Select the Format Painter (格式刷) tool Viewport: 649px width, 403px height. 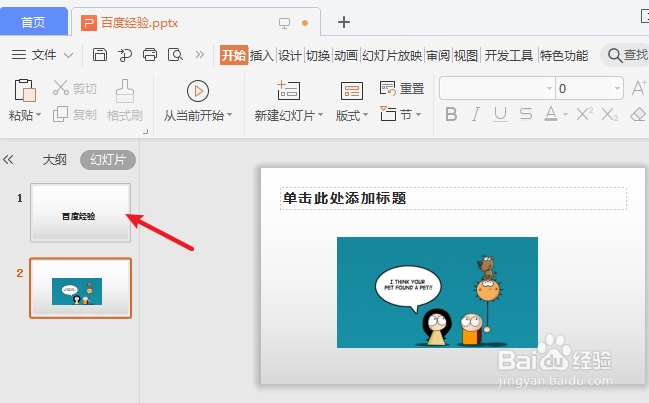coord(125,101)
